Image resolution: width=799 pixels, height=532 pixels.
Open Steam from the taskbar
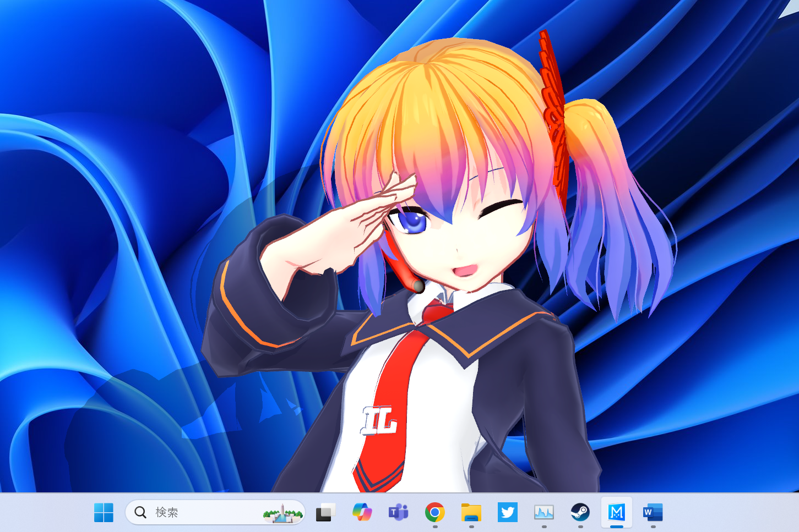[x=580, y=512]
